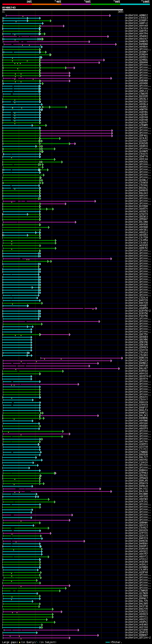
Task: Open hit UniRef100_C5WRQ5
Action: pos(136,591)
